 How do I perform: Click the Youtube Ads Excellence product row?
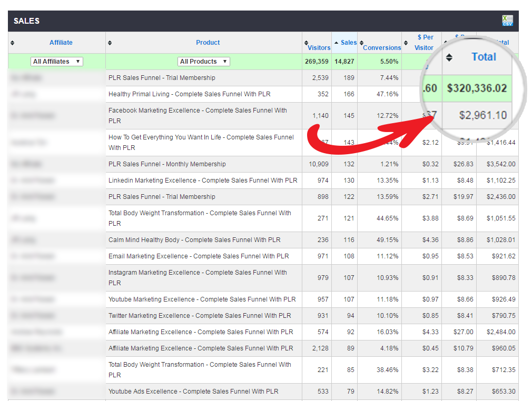pyautogui.click(x=193, y=392)
